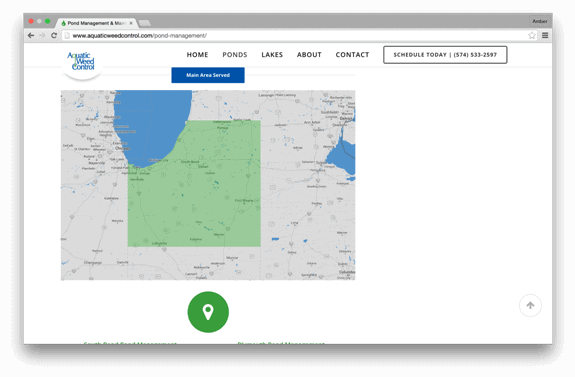
Task: Click the browser back arrow
Action: click(31, 36)
